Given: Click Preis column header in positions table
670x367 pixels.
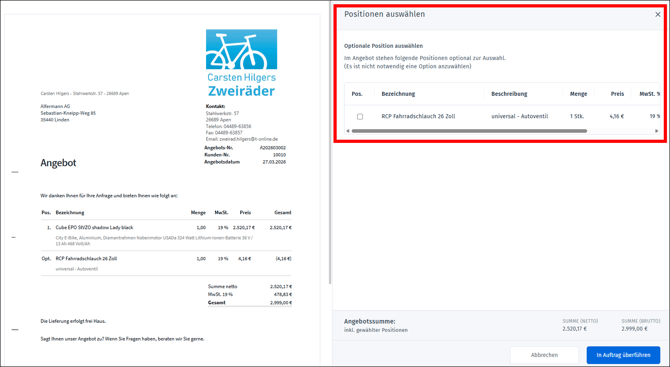Looking at the screenshot, I should [617, 94].
